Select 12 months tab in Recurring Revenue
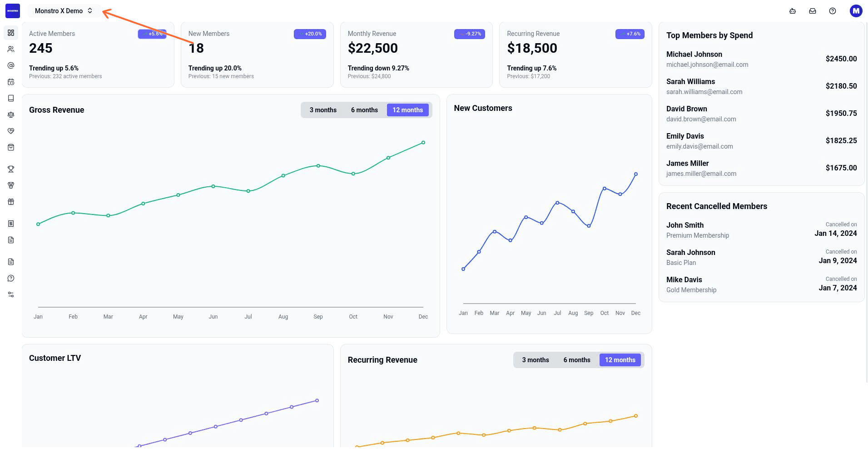Viewport: 868px width, 449px height. point(620,360)
